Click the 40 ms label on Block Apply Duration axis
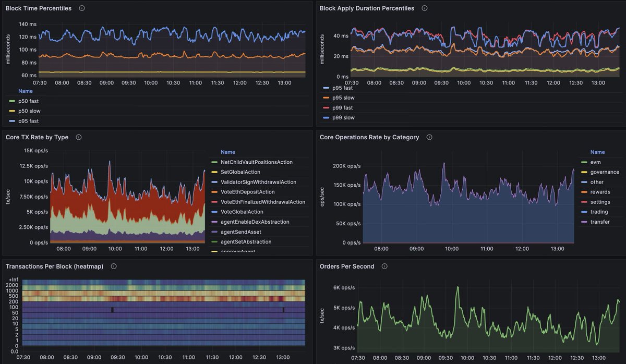This screenshot has width=626, height=364. (x=341, y=36)
